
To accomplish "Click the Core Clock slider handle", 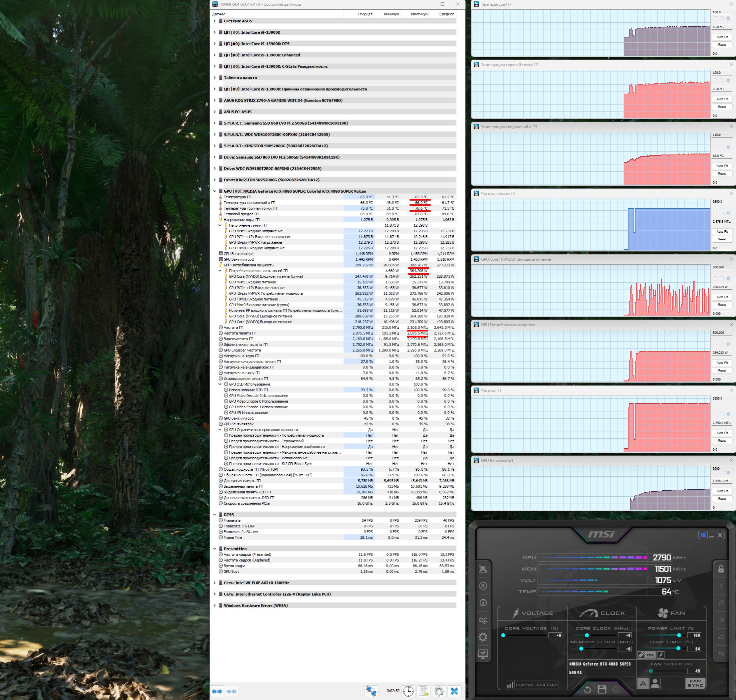I will 587,635.
